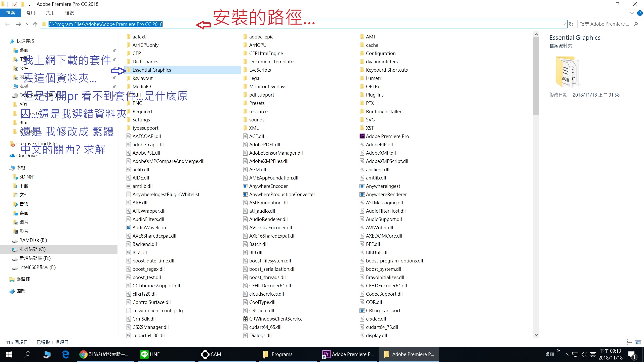Open the volume control in system tray
644x362 pixels.
point(584,354)
